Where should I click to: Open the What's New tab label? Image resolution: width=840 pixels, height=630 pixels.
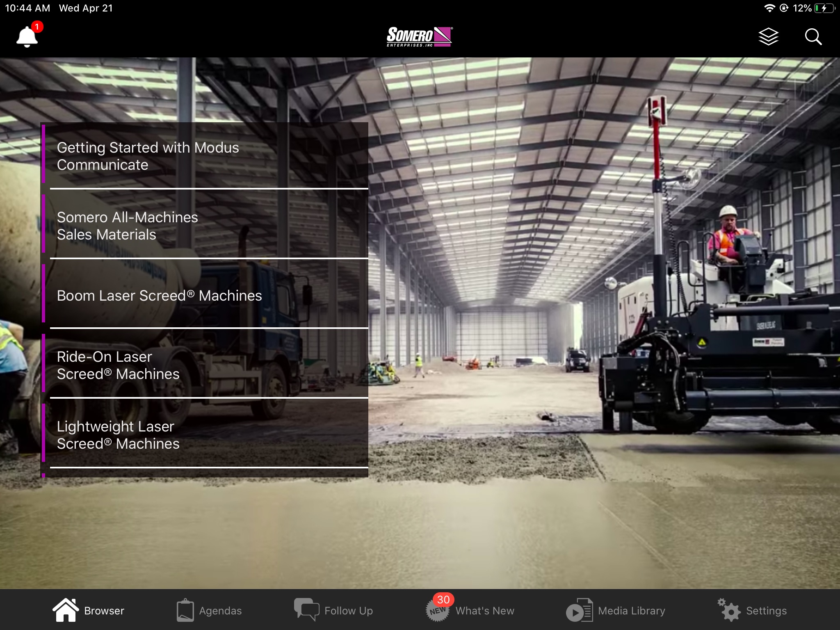(484, 611)
